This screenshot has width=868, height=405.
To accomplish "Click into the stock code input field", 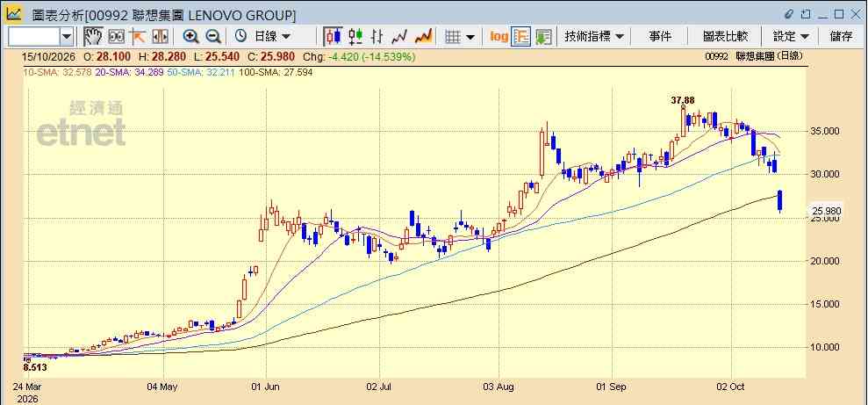I will pyautogui.click(x=33, y=37).
